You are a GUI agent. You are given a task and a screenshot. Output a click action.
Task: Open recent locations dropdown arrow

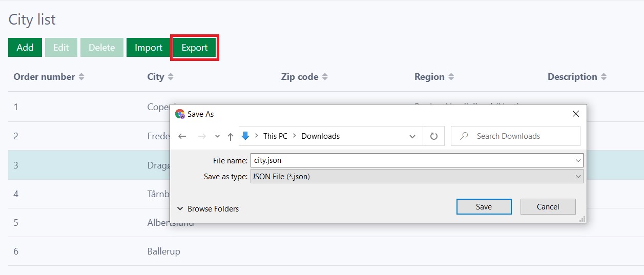[217, 136]
